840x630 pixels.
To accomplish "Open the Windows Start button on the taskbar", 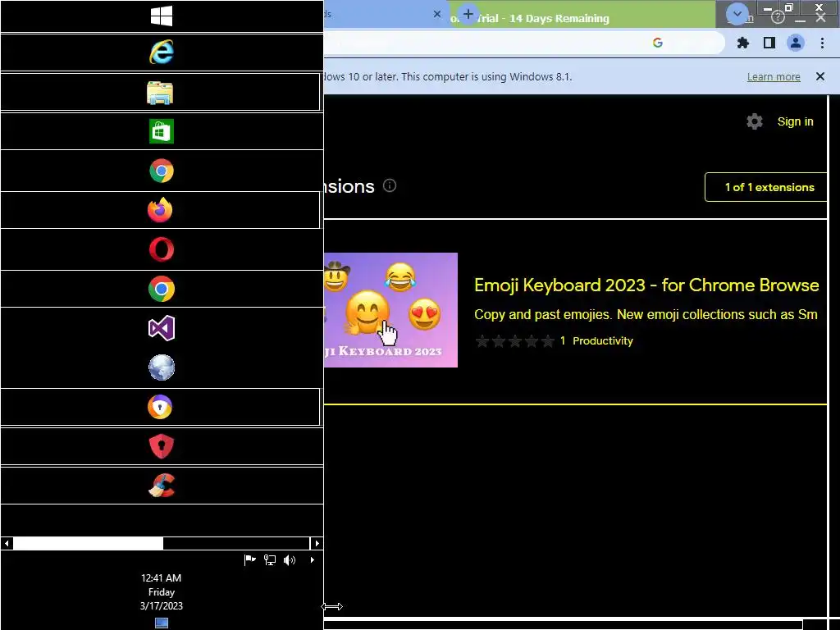I will click(x=162, y=16).
